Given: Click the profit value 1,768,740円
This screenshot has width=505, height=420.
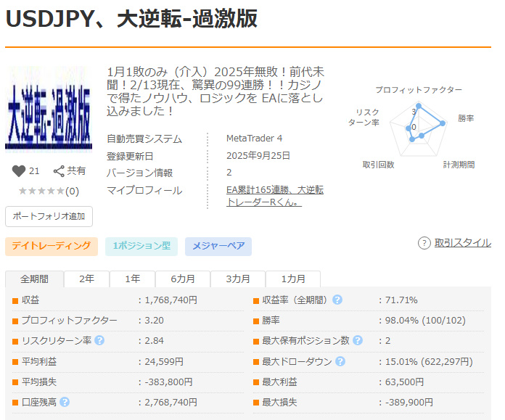Looking at the screenshot, I should [x=171, y=300].
